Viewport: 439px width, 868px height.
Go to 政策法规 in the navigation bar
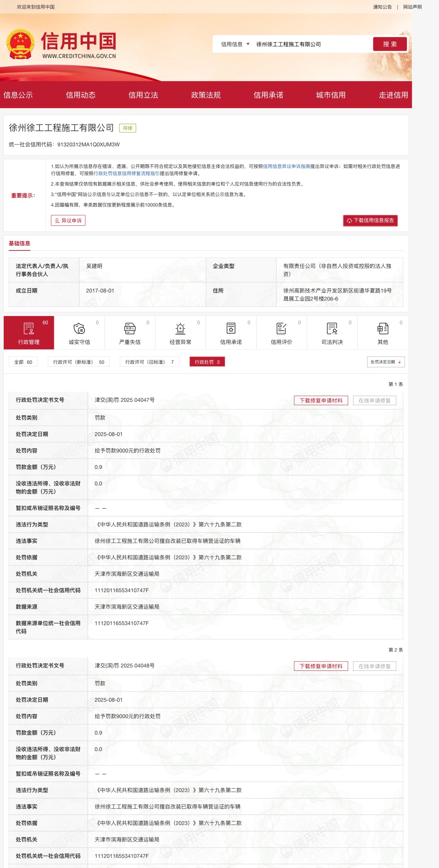tap(206, 95)
